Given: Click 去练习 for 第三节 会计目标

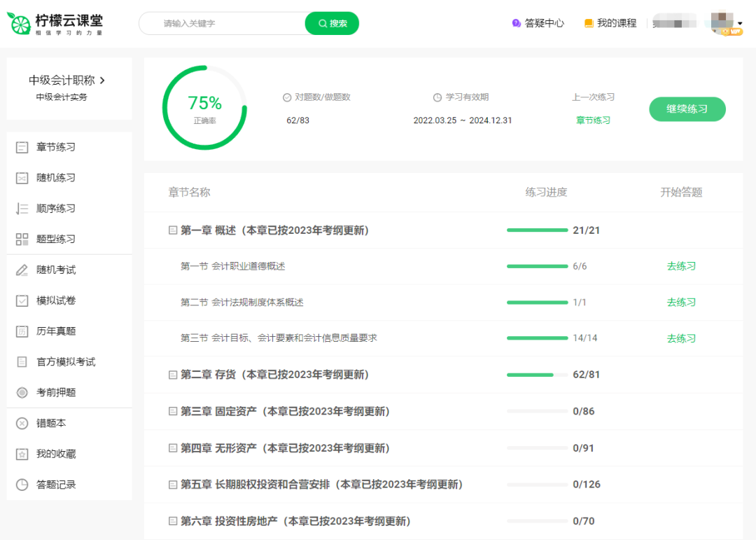Looking at the screenshot, I should click(681, 338).
